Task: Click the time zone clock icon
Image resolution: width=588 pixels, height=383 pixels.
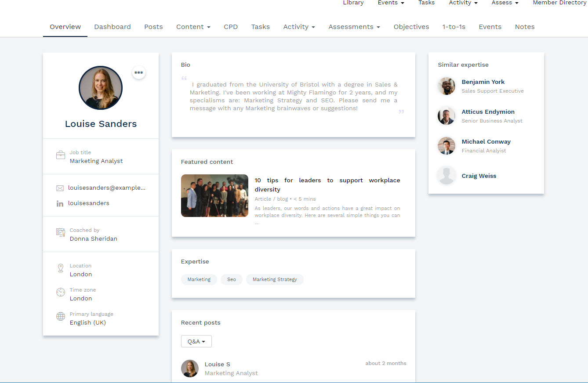Action: click(61, 293)
